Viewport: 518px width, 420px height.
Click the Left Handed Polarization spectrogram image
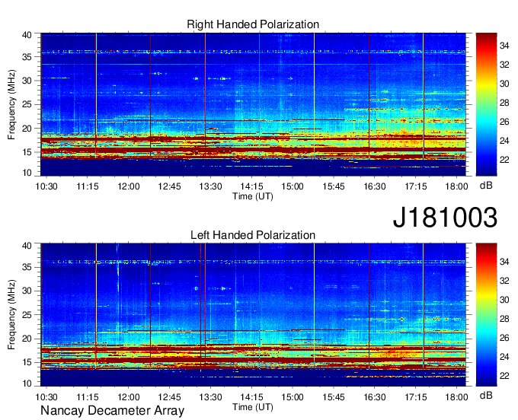point(254,315)
